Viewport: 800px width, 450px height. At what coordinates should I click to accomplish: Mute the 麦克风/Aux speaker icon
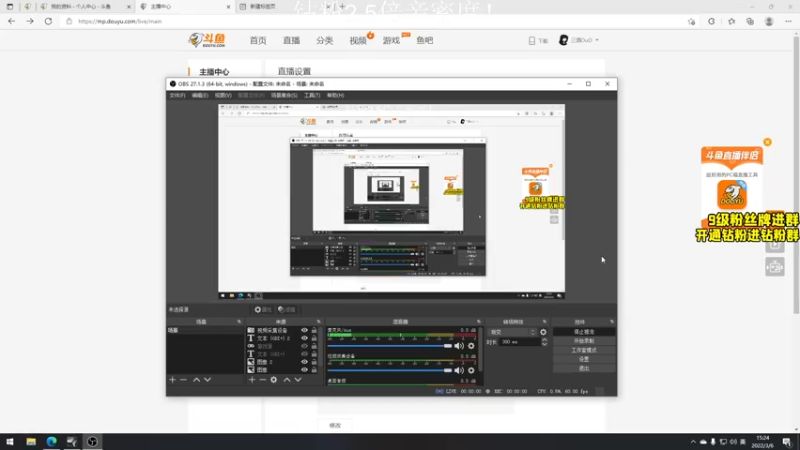[459, 346]
